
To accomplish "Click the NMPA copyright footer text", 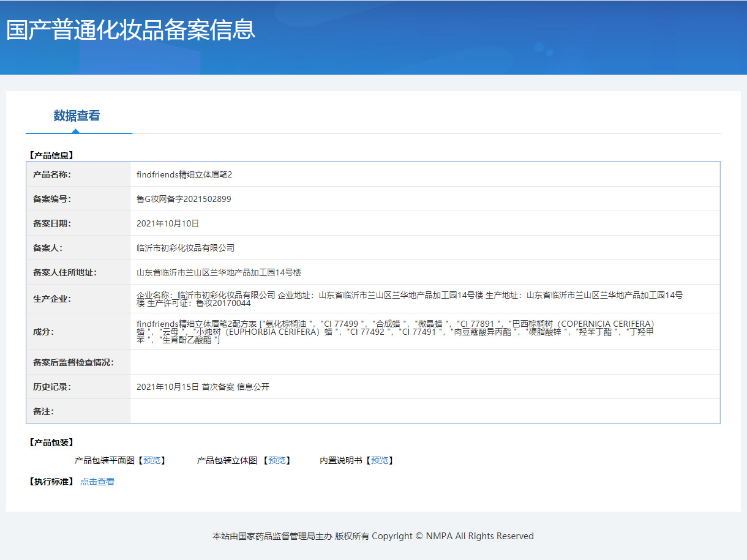I will tap(373, 536).
